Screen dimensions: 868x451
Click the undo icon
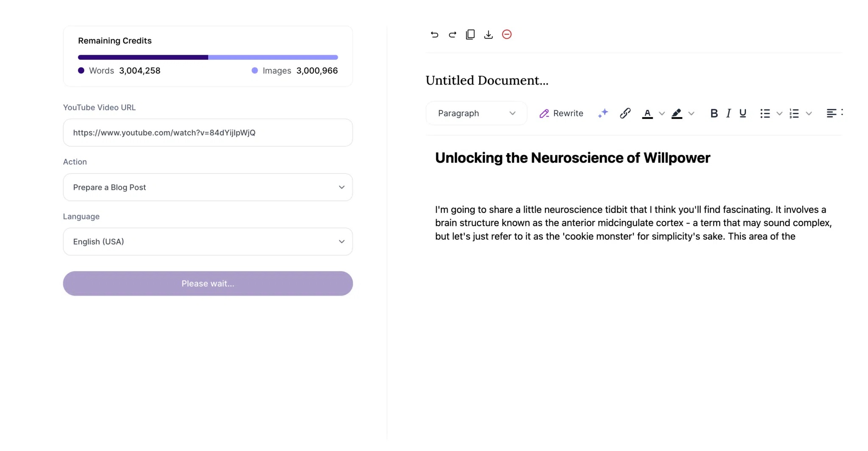[434, 34]
